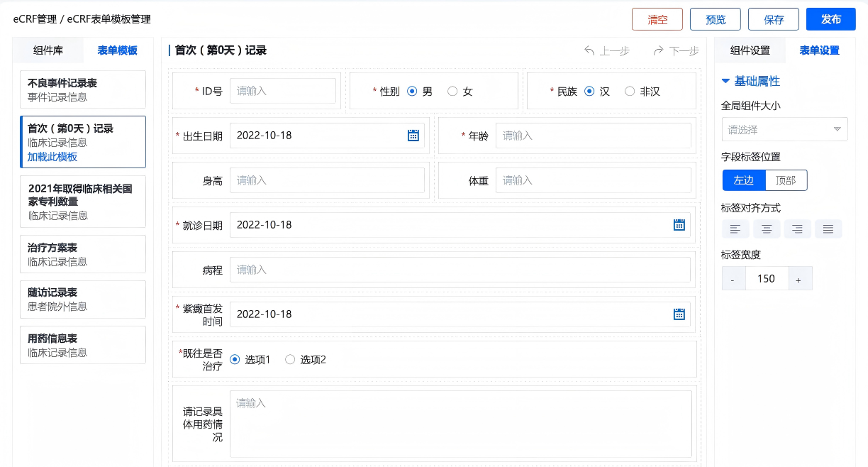This screenshot has height=467, width=868.
Task: Set label alignment to left
Action: pos(735,229)
